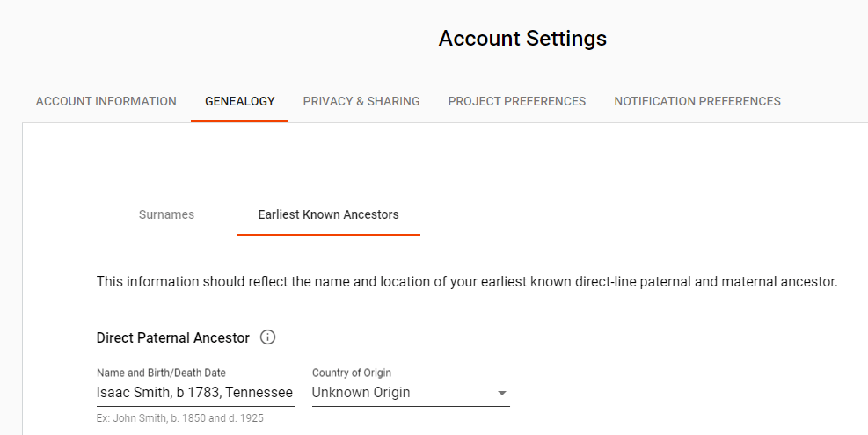Screen dimensions: 868x435
Task: Click the orange underline beneath the Genealogy tab
Action: tap(240, 120)
